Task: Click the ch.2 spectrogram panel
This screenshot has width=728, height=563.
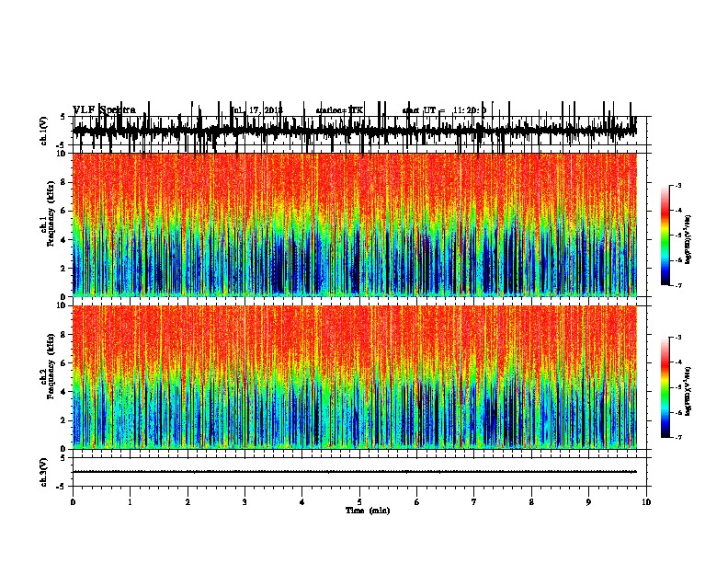Action: pos(355,377)
